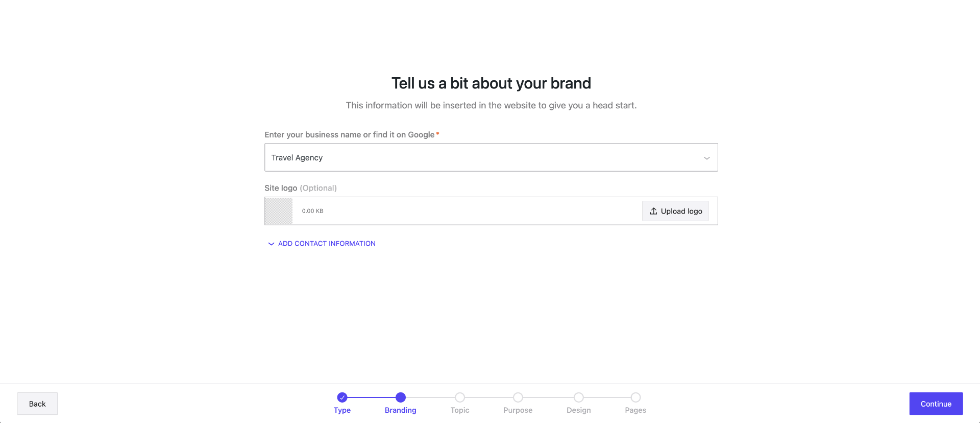Click the empty site logo thumbnail
Screen dimensions: 980x423
pyautogui.click(x=279, y=211)
